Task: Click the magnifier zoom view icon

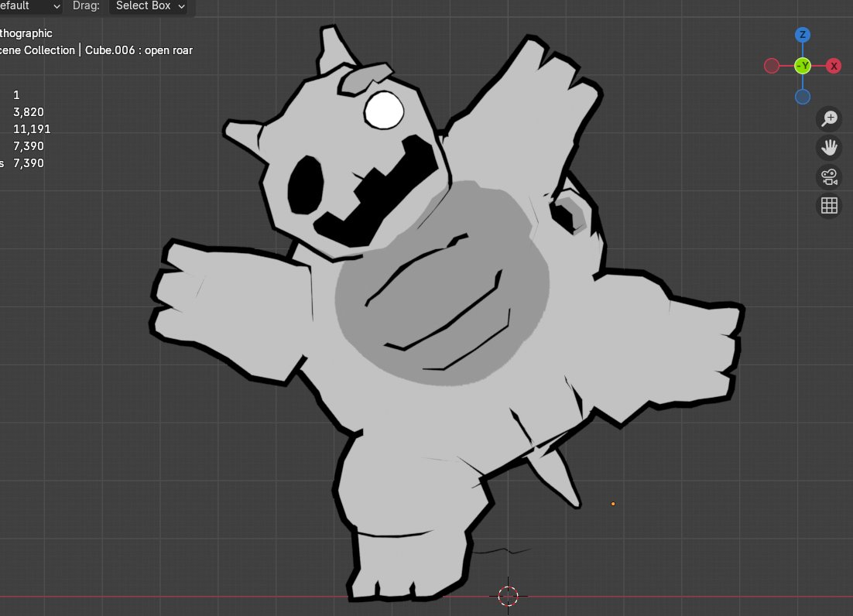Action: pyautogui.click(x=829, y=118)
